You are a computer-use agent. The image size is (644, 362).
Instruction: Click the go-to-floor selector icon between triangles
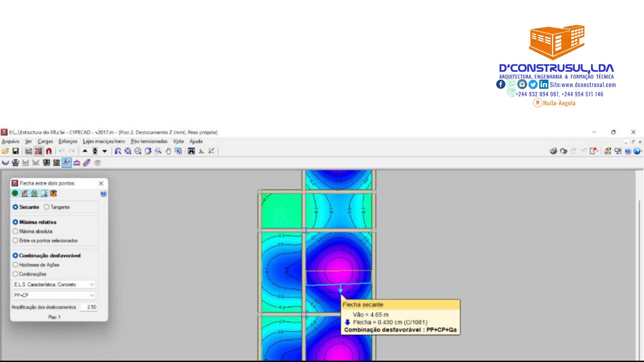95,151
